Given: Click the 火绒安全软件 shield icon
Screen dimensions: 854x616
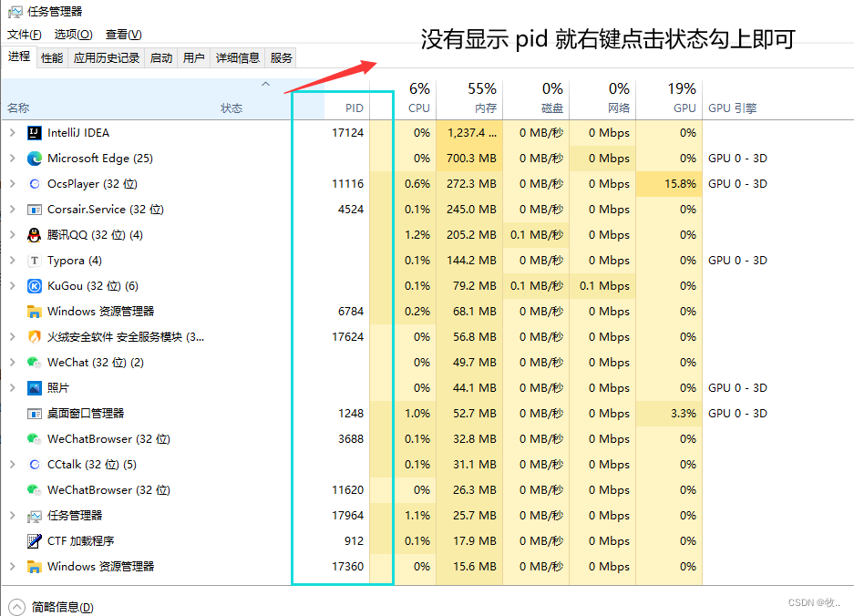Looking at the screenshot, I should [x=35, y=337].
